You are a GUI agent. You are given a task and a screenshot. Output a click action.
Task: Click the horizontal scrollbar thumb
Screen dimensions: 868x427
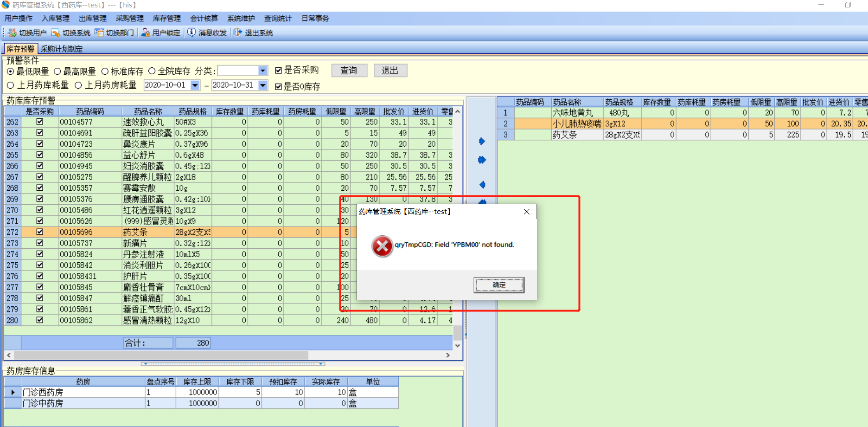[x=161, y=355]
